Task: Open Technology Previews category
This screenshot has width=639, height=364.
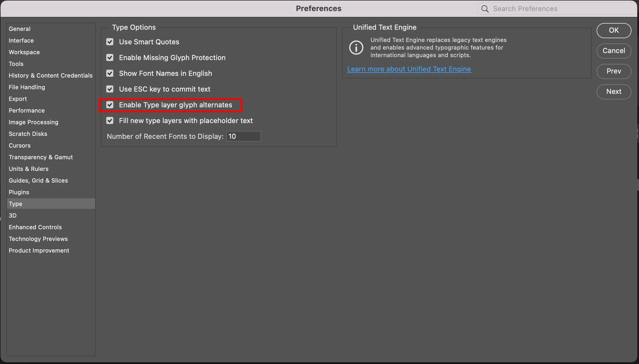Action: (x=38, y=239)
